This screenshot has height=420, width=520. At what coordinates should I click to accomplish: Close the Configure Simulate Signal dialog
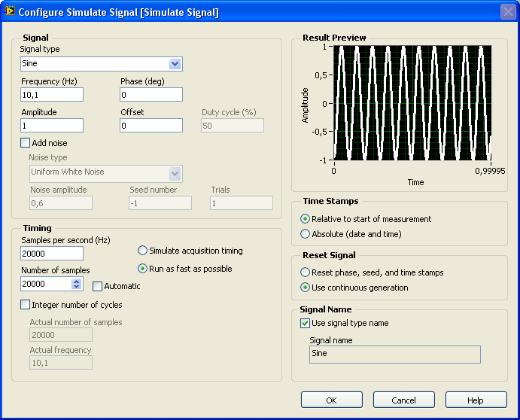[x=508, y=12]
